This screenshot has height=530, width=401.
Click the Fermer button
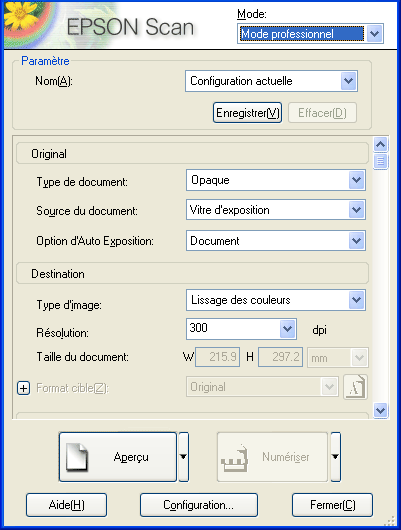(x=332, y=505)
